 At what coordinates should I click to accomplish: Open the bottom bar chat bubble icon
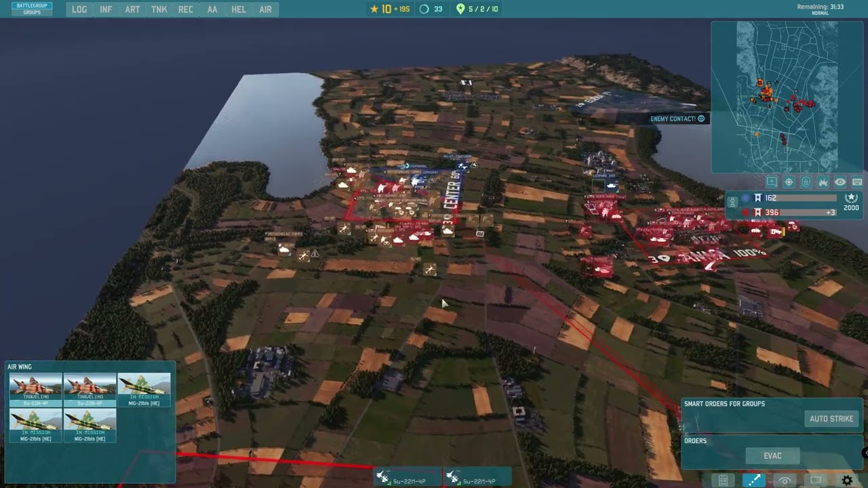click(x=816, y=481)
